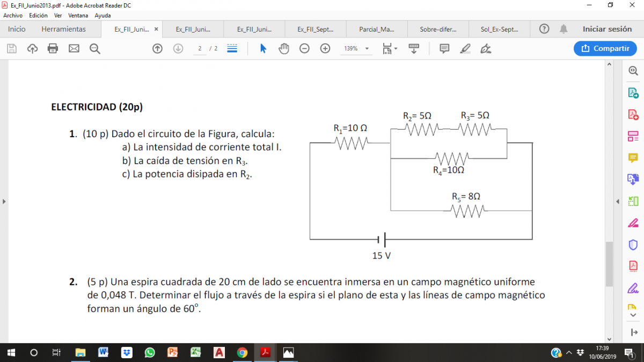Click the page number input field
Image resolution: width=644 pixels, height=362 pixels.
[x=200, y=49]
